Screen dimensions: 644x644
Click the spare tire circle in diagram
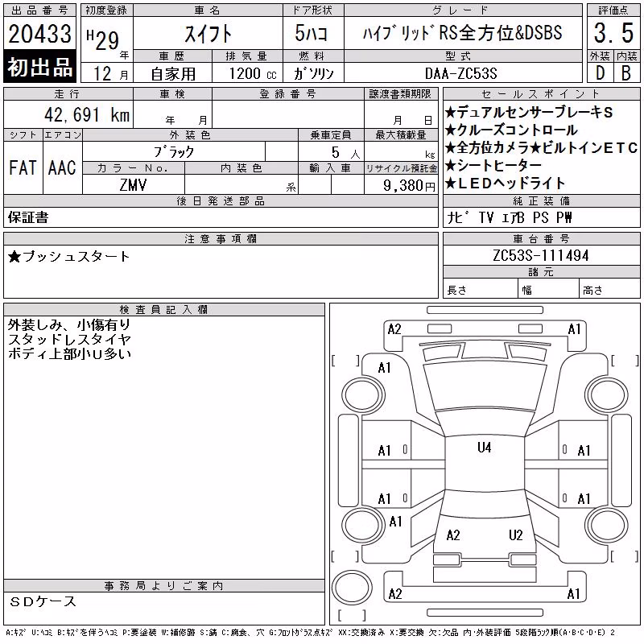tap(352, 588)
